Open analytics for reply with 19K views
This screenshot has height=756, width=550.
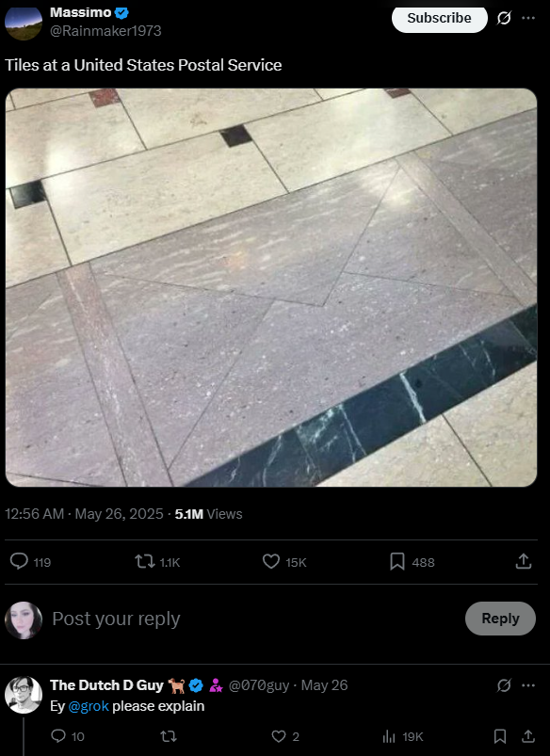(x=388, y=737)
